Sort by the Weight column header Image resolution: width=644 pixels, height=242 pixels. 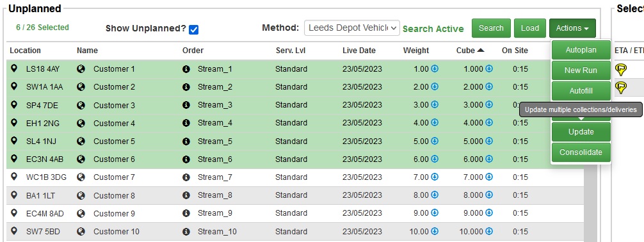(x=416, y=51)
